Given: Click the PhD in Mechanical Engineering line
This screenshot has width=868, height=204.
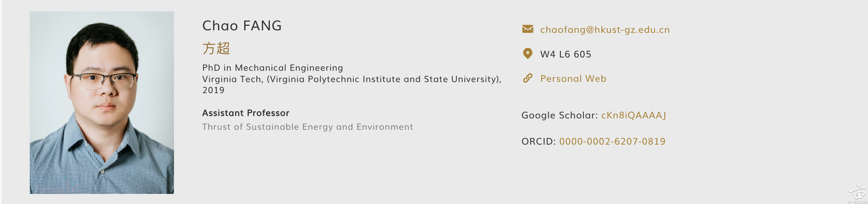Looking at the screenshot, I should pos(272,68).
